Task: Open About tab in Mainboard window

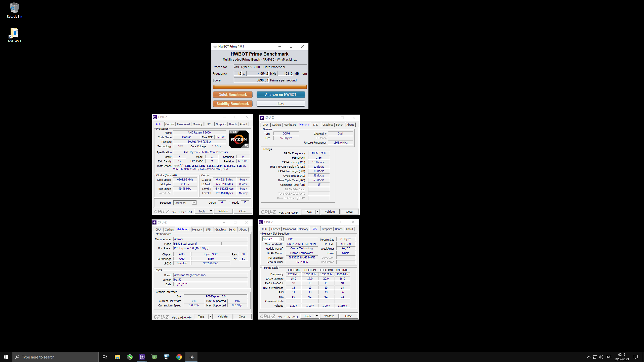Action: [243, 230]
